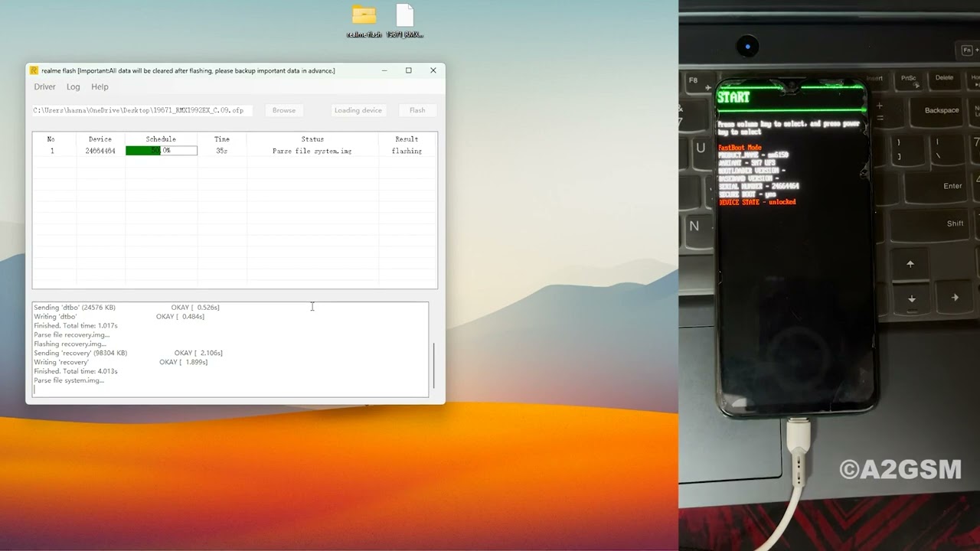Open the 19671 RMX file on desktop
This screenshot has width=980, height=551.
[405, 21]
